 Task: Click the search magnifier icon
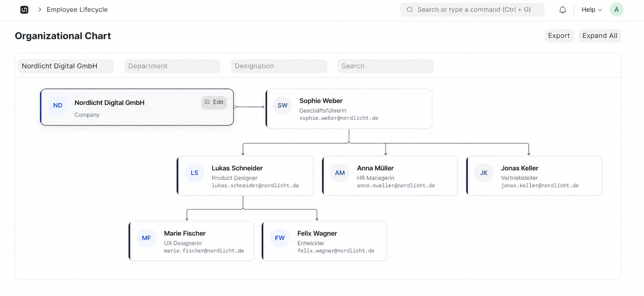pyautogui.click(x=410, y=10)
